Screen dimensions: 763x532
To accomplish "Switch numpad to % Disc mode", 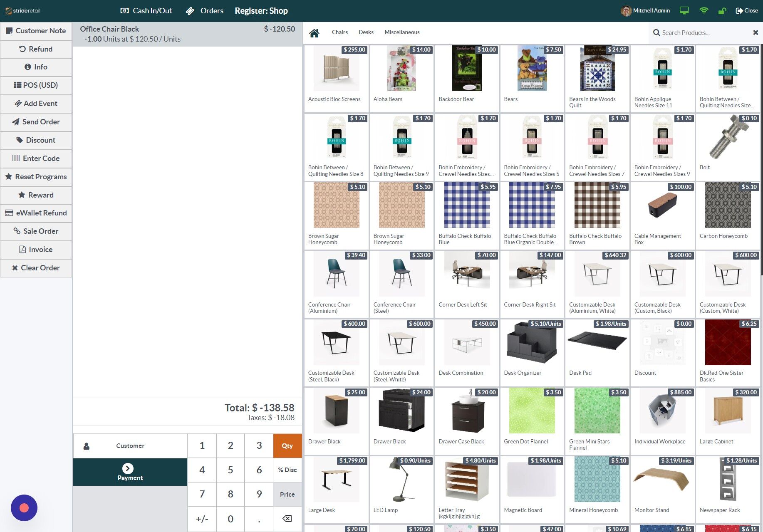I will 287,470.
